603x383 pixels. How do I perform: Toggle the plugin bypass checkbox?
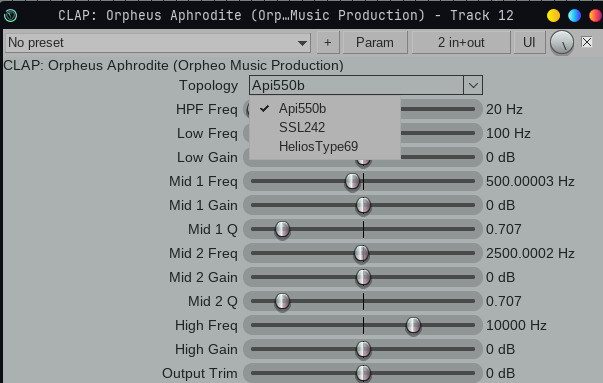586,42
